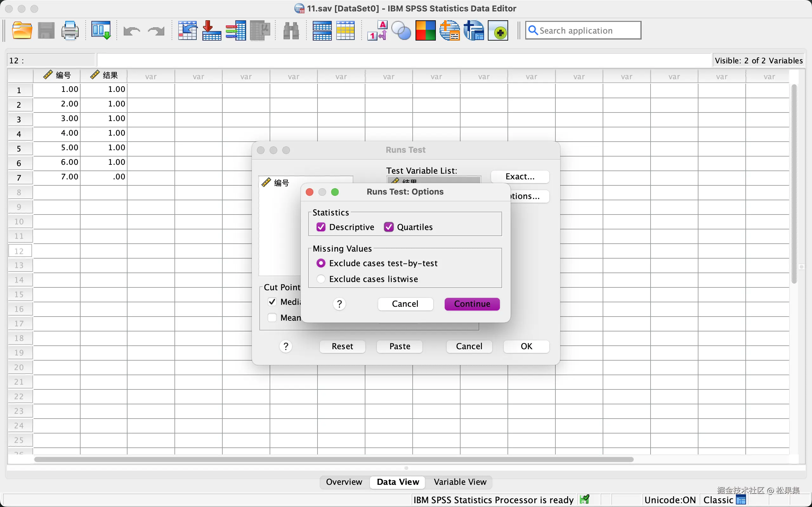Click the Search application field
The width and height of the screenshot is (812, 507).
click(583, 30)
